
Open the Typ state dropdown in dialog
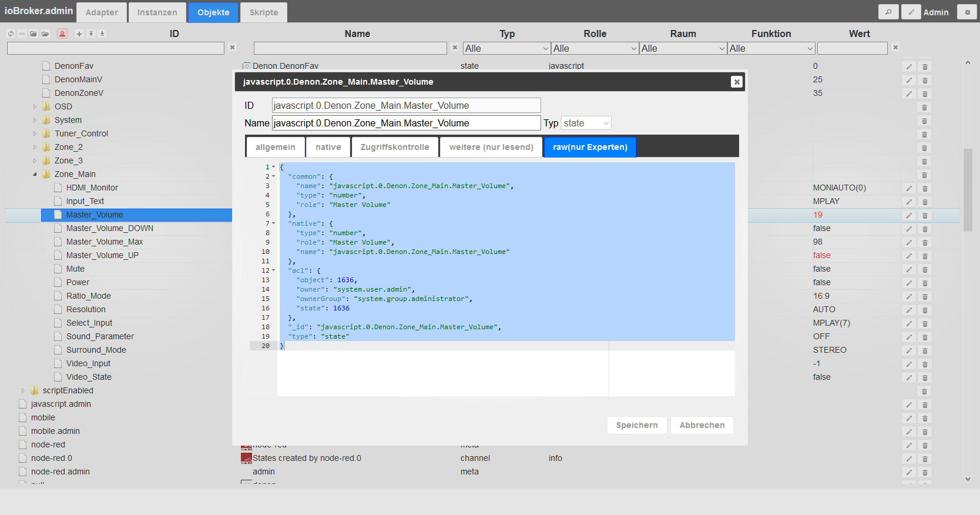point(586,123)
